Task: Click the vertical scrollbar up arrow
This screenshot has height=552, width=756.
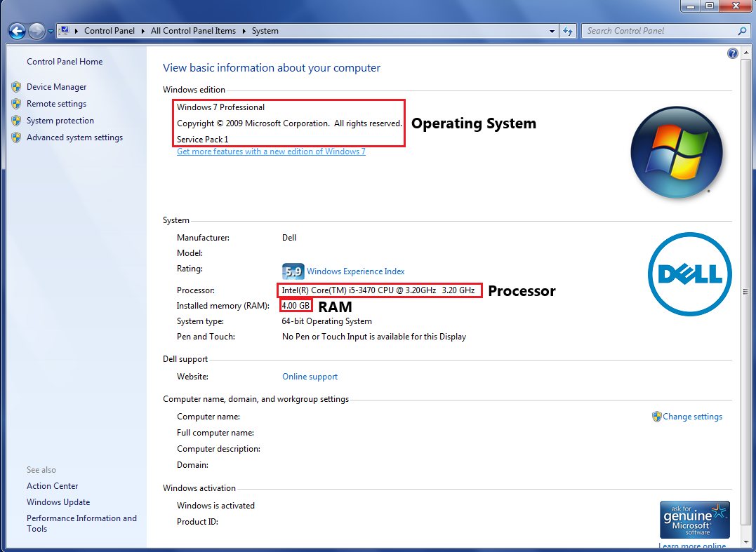Action: [x=746, y=52]
